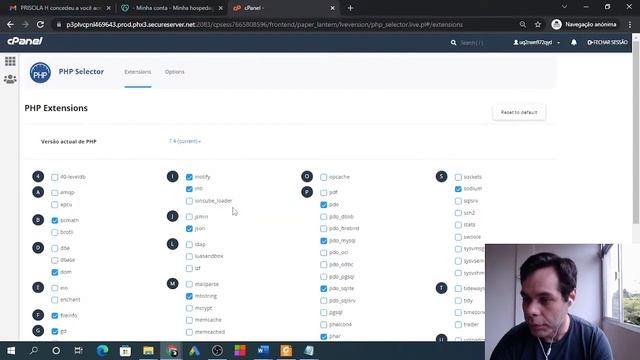Uncheck the json extension
Screen dimensions: 640x360
tap(189, 229)
